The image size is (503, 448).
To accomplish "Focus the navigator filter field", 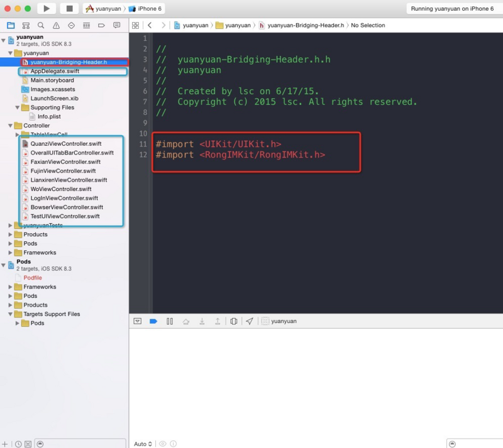I will pos(80,444).
